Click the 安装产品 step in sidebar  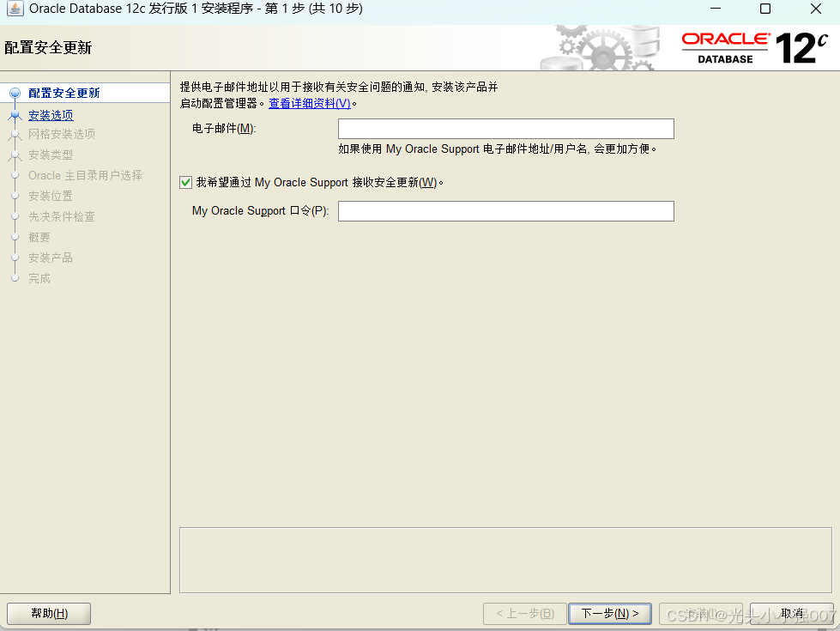pyautogui.click(x=51, y=258)
